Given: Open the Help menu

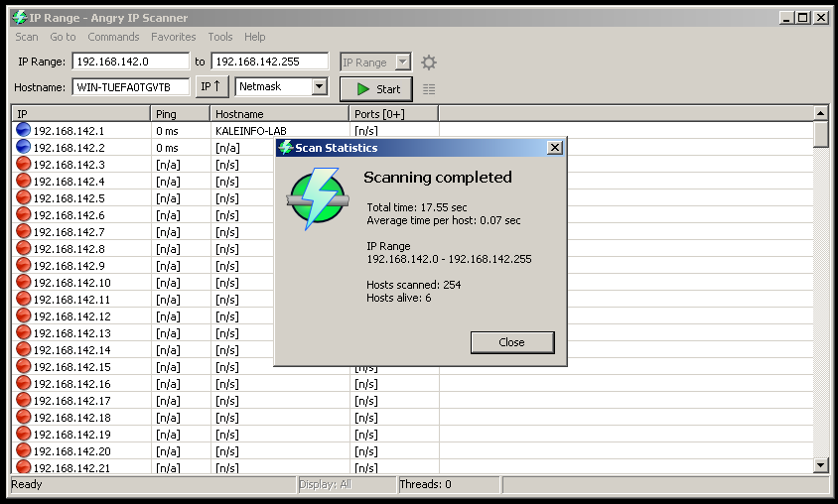Looking at the screenshot, I should click(x=255, y=37).
